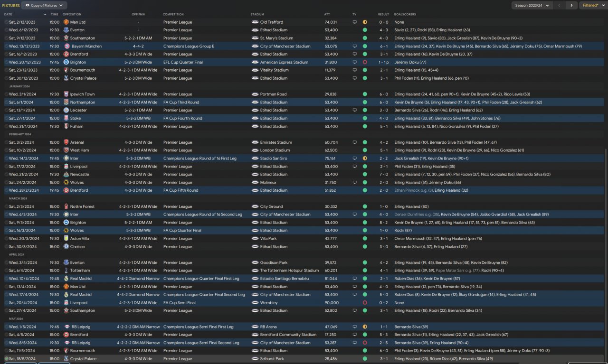Open the EFL Cup Quarter Final competition link
The width and height of the screenshot is (608, 364).
click(x=183, y=62)
